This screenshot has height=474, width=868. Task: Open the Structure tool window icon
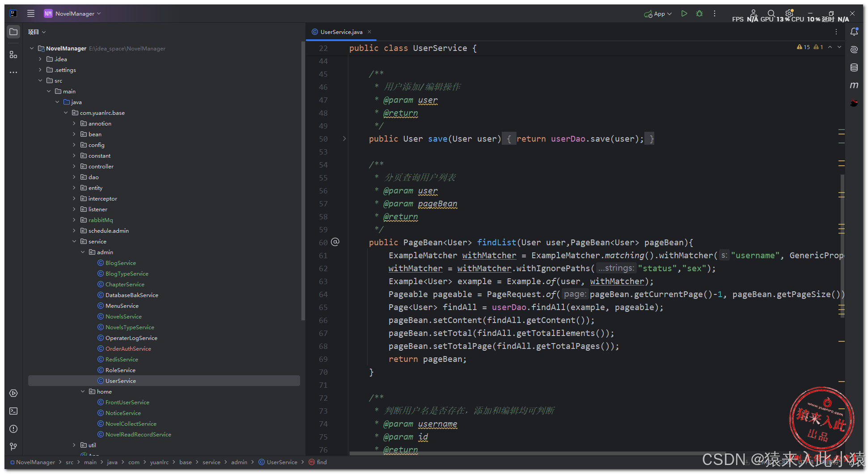(x=13, y=55)
